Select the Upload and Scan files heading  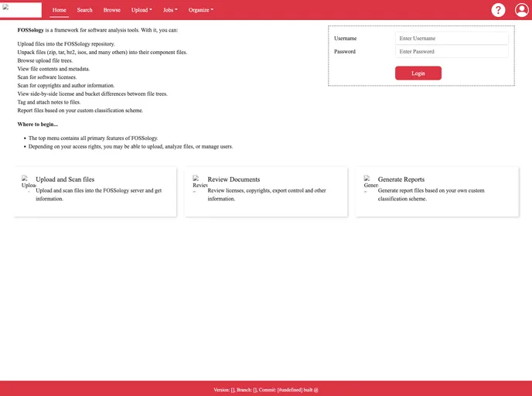point(65,179)
